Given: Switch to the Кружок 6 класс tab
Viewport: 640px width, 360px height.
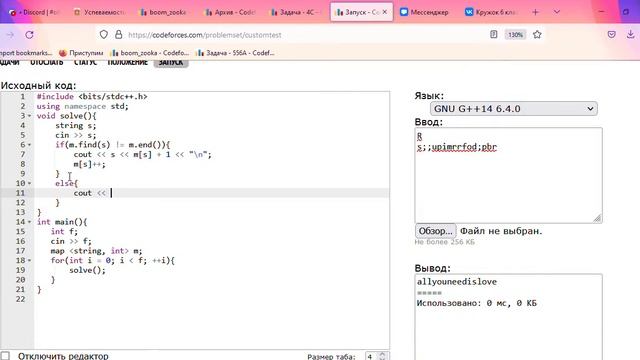Looking at the screenshot, I should [x=491, y=12].
